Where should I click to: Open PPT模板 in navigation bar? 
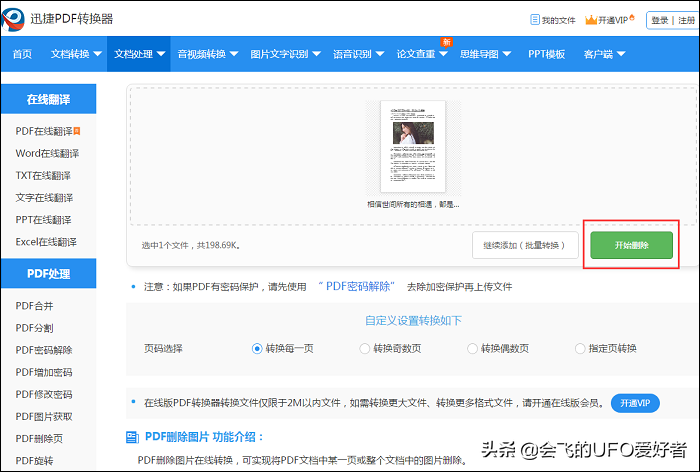click(x=546, y=54)
